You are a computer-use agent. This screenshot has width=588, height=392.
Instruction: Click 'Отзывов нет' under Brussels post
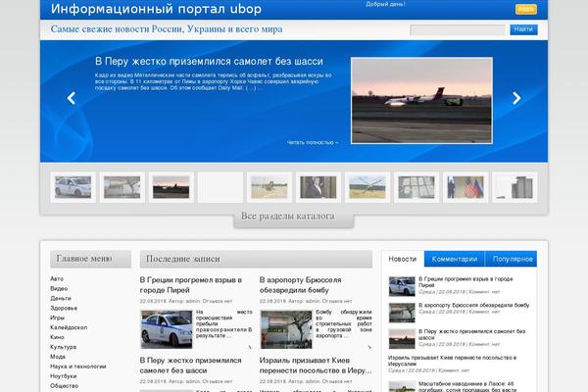[337, 301]
